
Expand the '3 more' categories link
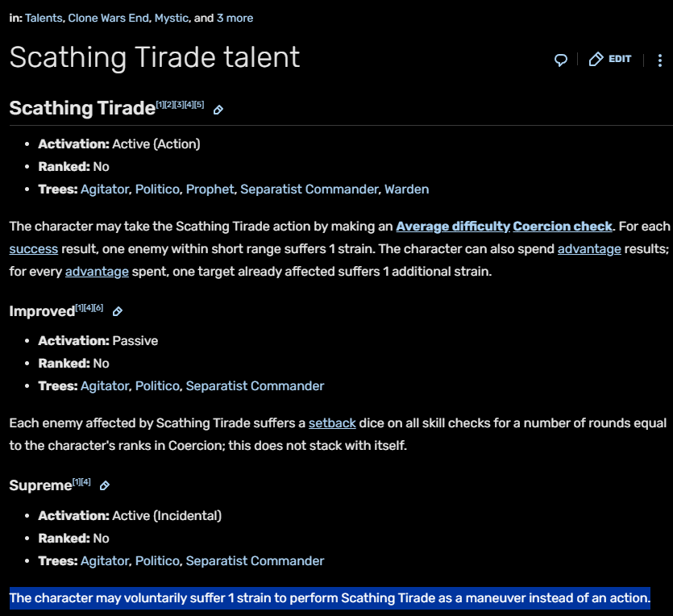(x=235, y=18)
